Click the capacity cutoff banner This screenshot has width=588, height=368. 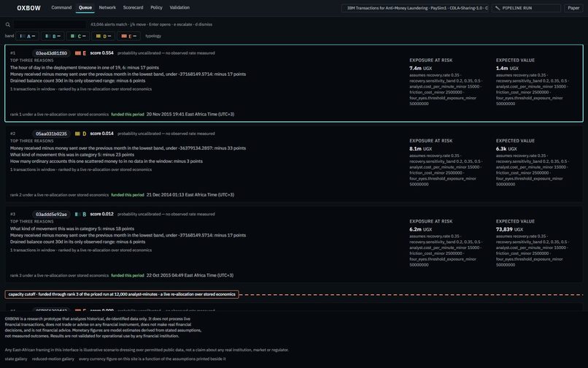(122, 294)
